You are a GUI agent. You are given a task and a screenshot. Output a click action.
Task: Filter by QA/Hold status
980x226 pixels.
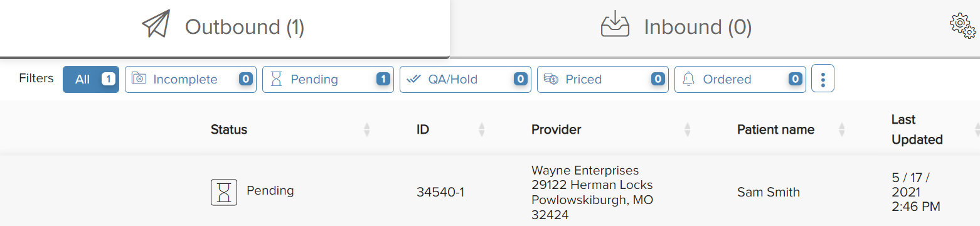click(x=466, y=79)
